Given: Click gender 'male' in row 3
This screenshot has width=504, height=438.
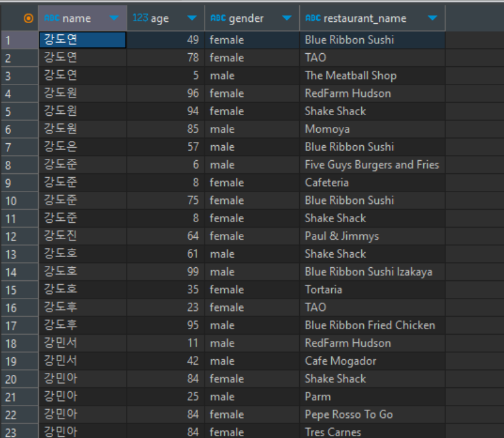Looking at the screenshot, I should click(x=252, y=76).
